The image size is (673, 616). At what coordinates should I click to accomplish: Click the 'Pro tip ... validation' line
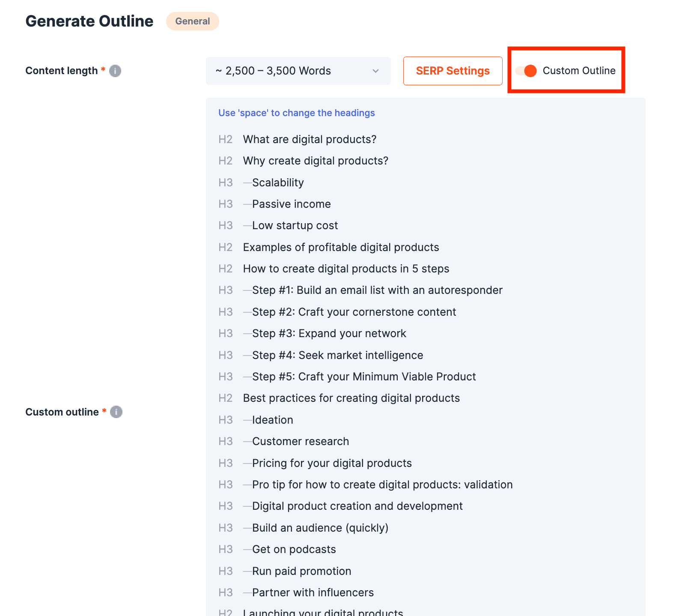coord(382,484)
